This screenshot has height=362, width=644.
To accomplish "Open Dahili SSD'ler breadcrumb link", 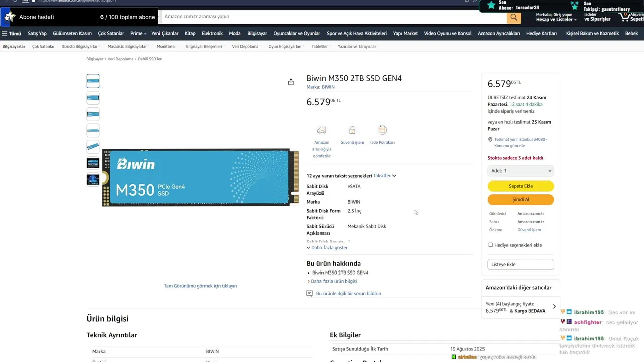I will (150, 59).
